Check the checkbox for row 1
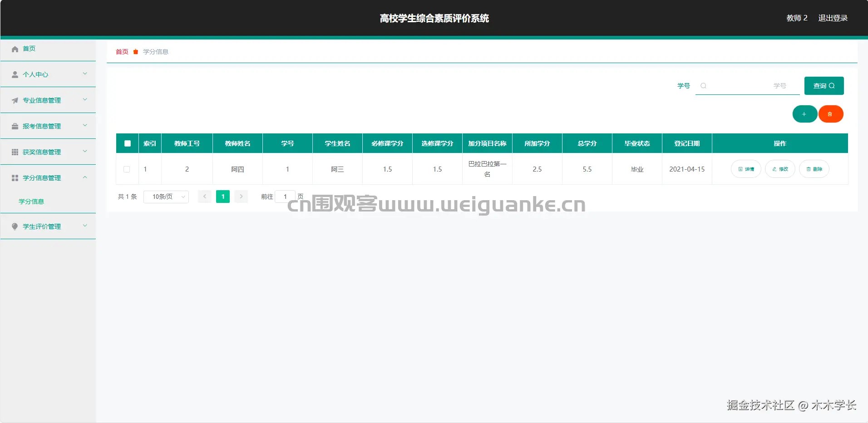This screenshot has width=868, height=423. (x=127, y=169)
